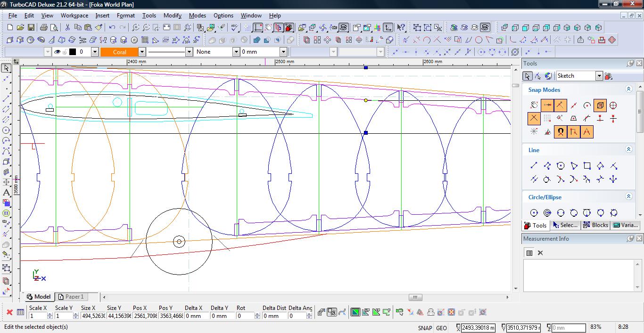
Task: Open the Modify menu
Action: click(x=172, y=15)
